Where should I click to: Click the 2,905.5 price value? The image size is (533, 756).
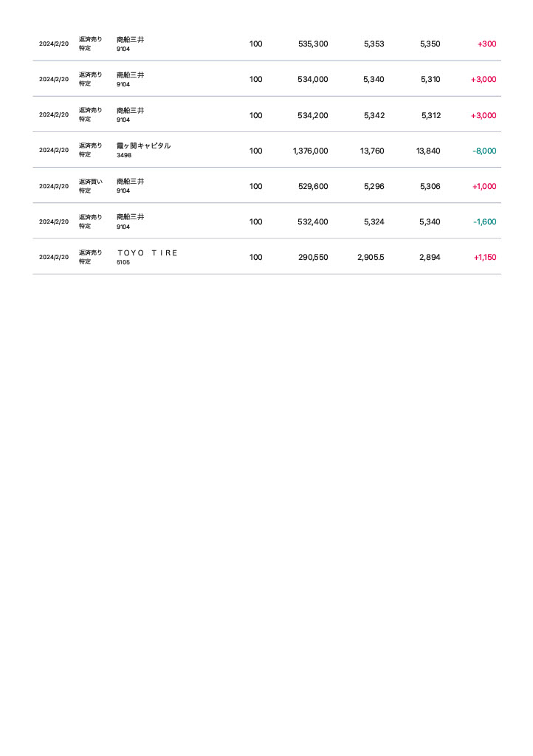point(371,257)
